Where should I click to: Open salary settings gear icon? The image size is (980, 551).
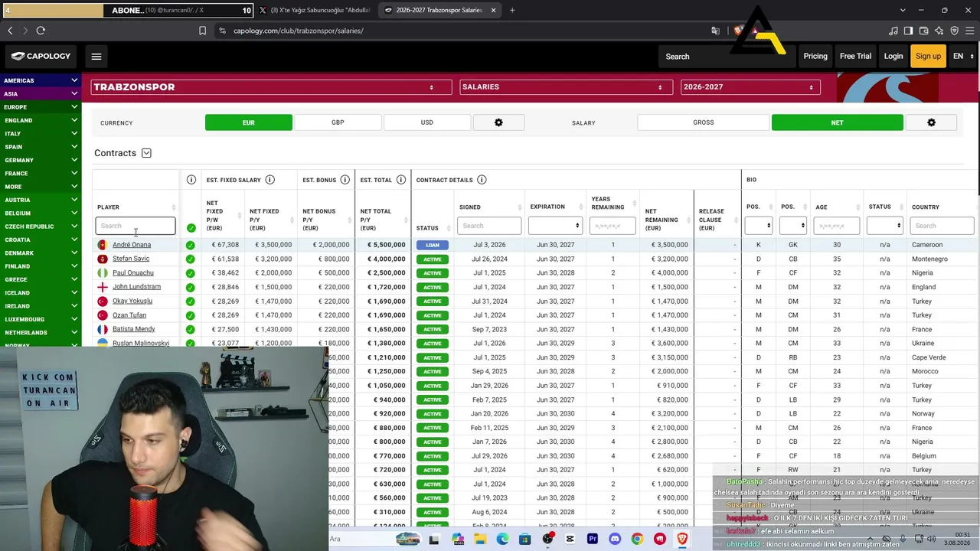tap(931, 122)
